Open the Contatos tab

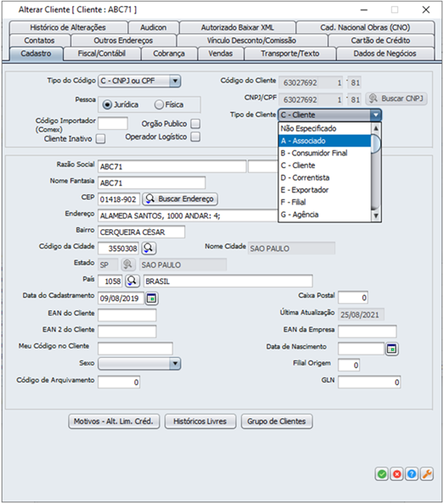tap(40, 41)
